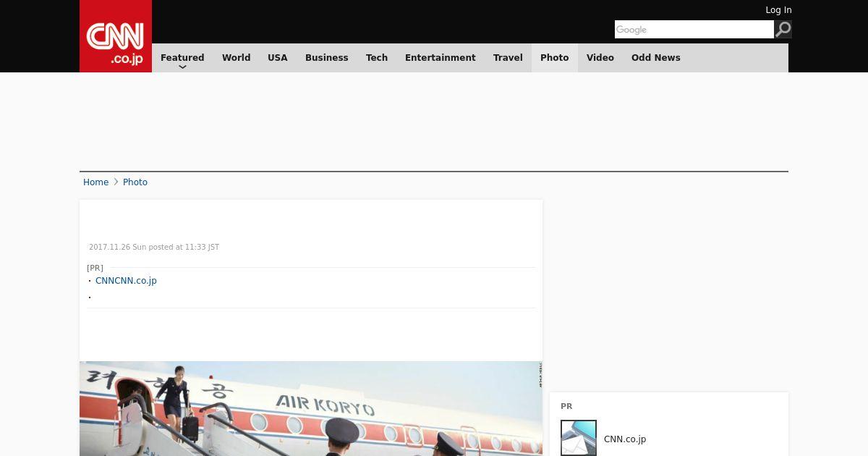Click the CNN.co.jp logo

click(x=116, y=36)
